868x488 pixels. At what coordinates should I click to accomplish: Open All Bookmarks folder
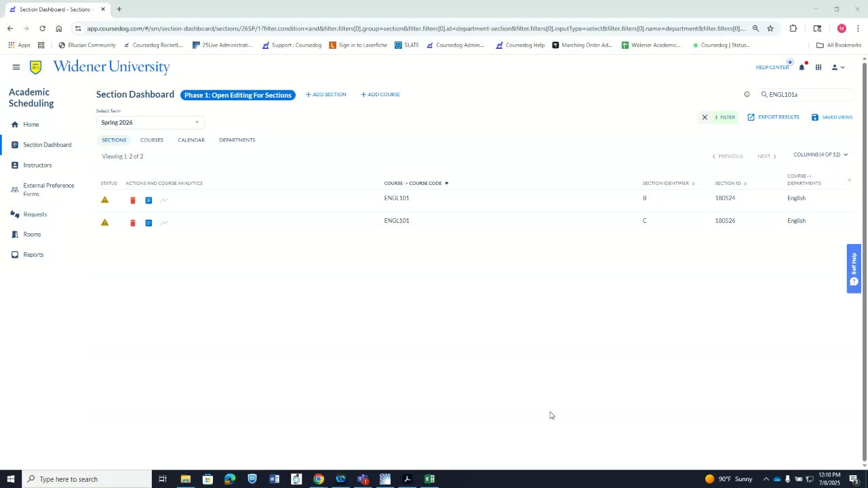[x=839, y=45]
